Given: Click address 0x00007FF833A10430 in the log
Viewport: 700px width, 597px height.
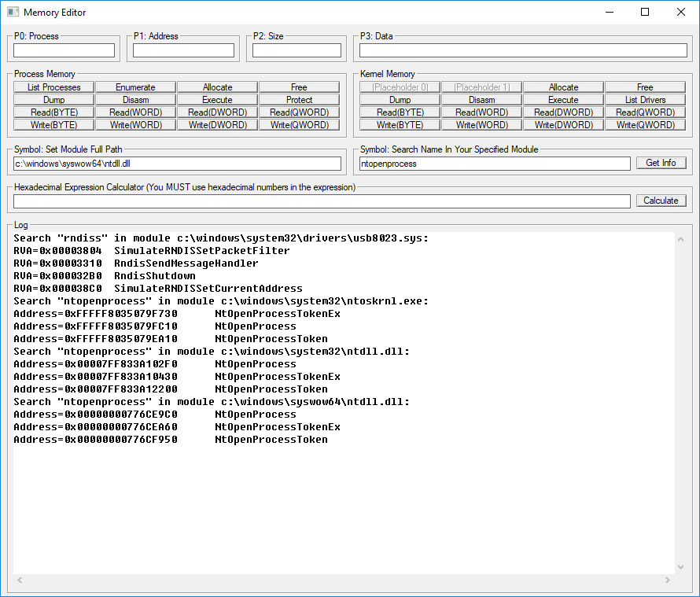Looking at the screenshot, I should [x=121, y=377].
